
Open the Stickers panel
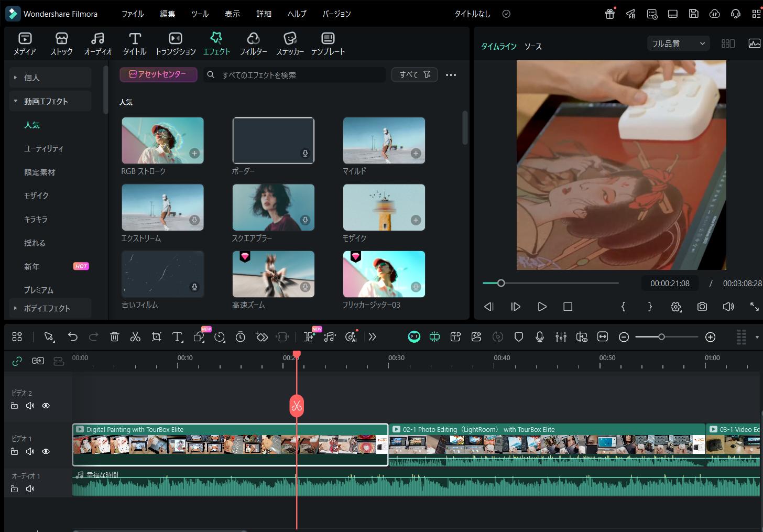(x=290, y=44)
